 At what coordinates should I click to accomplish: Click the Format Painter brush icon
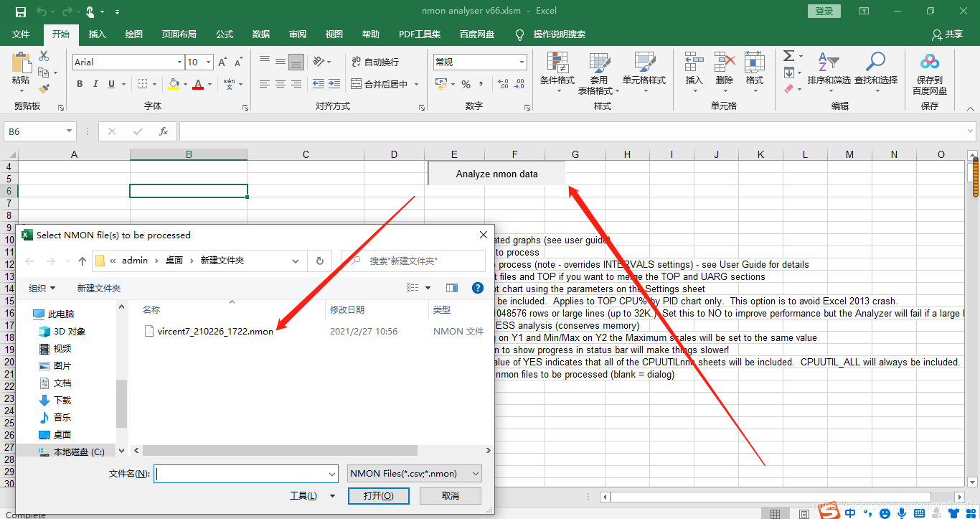click(44, 89)
